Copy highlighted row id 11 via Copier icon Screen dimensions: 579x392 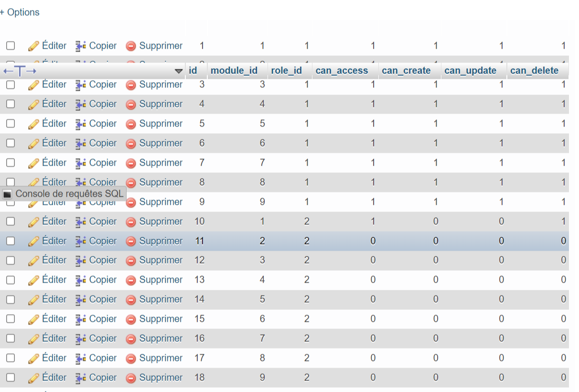point(81,241)
